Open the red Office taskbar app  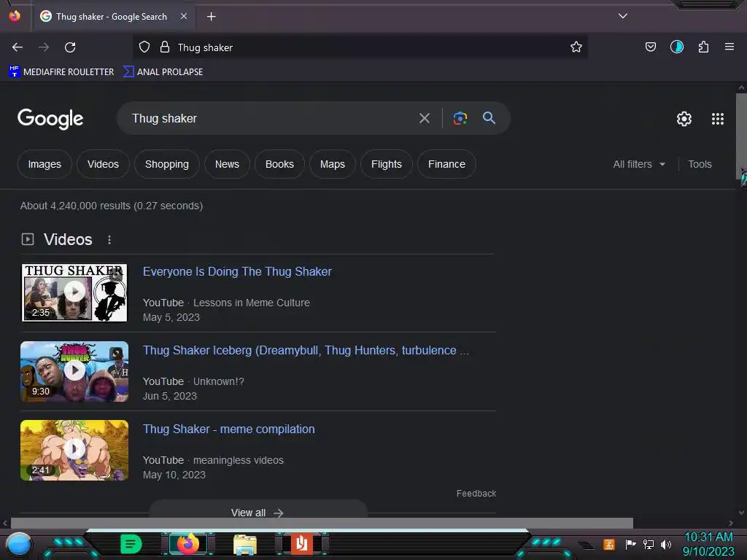coord(301,544)
